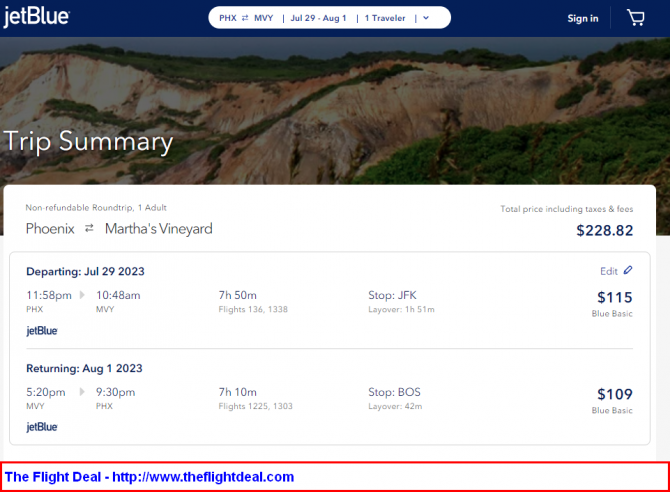Screen dimensions: 670x492
Task: Click MVY destination in search pill
Action: (263, 18)
